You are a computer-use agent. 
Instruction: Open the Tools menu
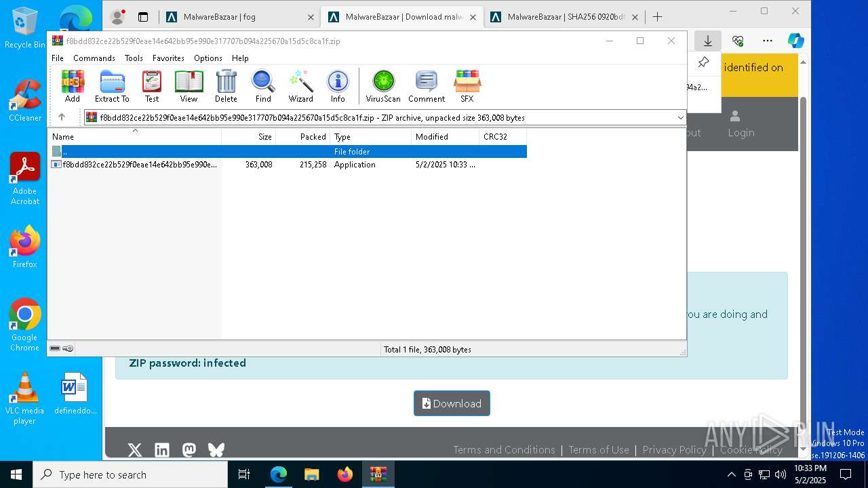pyautogui.click(x=134, y=58)
